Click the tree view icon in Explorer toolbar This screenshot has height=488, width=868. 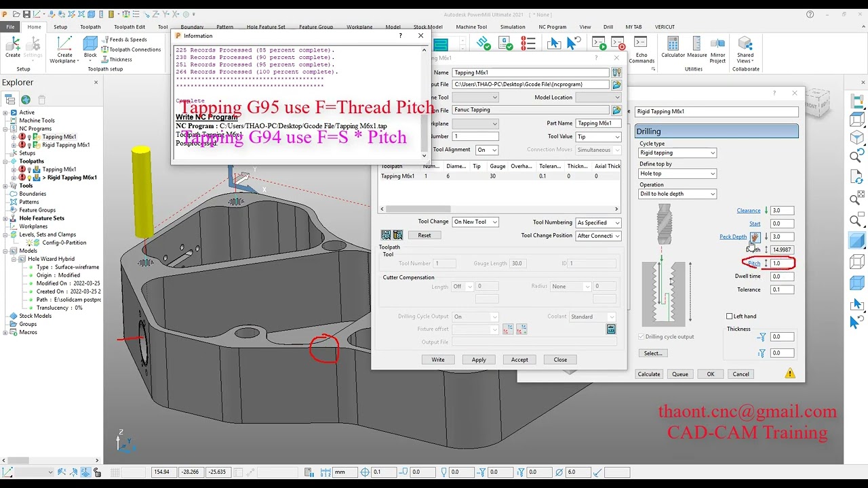click(10, 100)
